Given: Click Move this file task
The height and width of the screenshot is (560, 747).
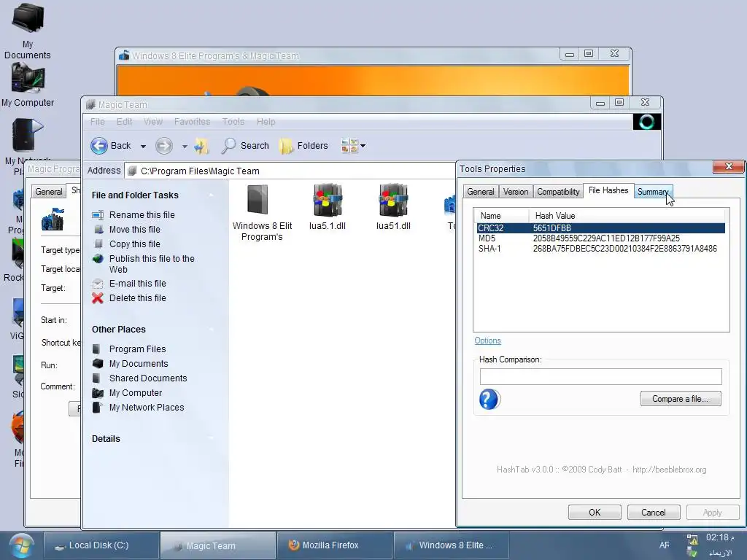Looking at the screenshot, I should [x=134, y=230].
